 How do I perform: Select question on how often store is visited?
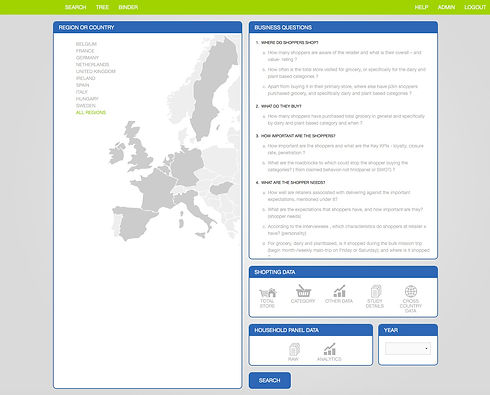tap(347, 73)
